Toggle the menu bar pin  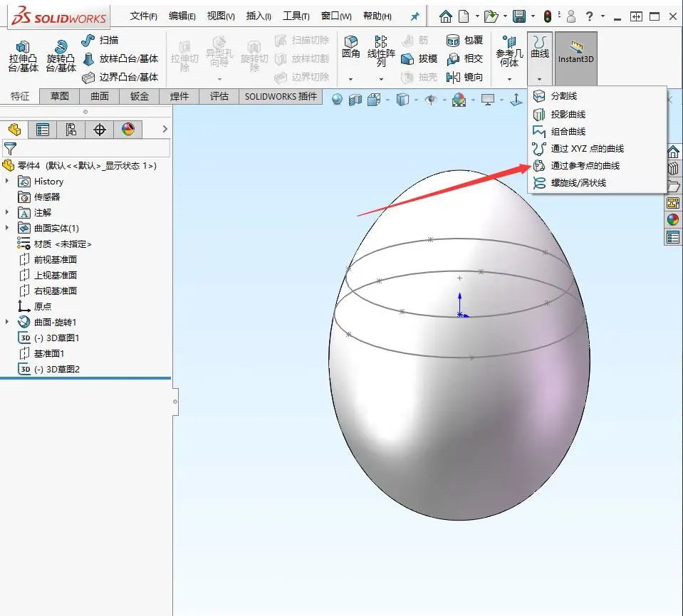click(415, 16)
